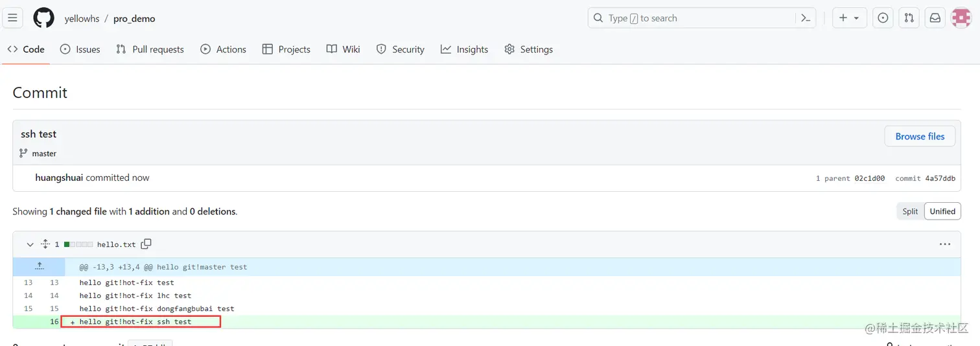Expand all lines in hello.txt
Image resolution: width=980 pixels, height=346 pixels.
45,244
